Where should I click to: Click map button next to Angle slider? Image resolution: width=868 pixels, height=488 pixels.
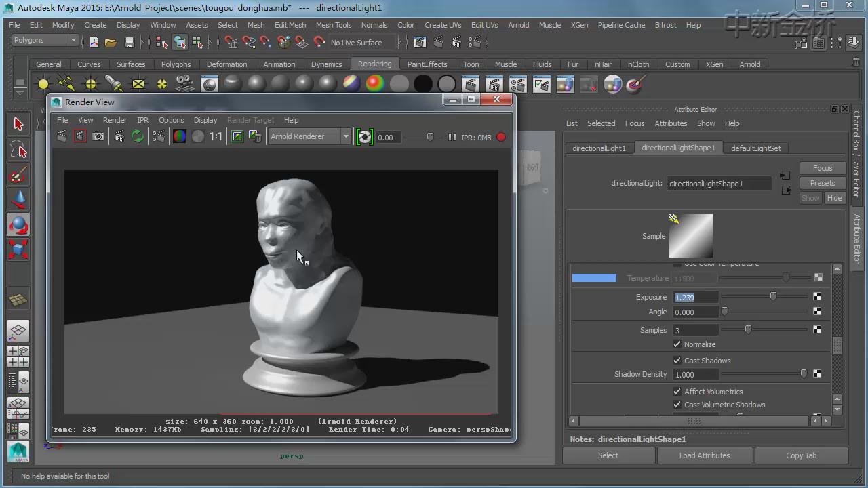point(817,312)
